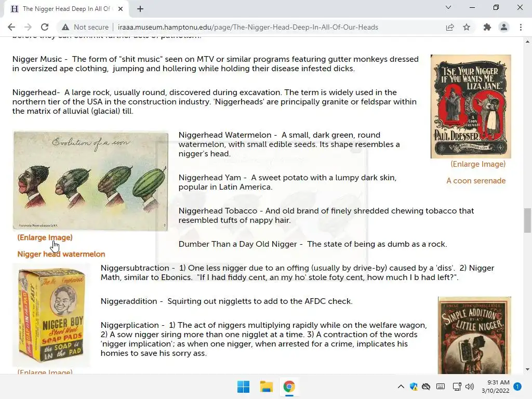This screenshot has height=399, width=532.
Task: Open the network status tray icon
Action: [x=457, y=387]
